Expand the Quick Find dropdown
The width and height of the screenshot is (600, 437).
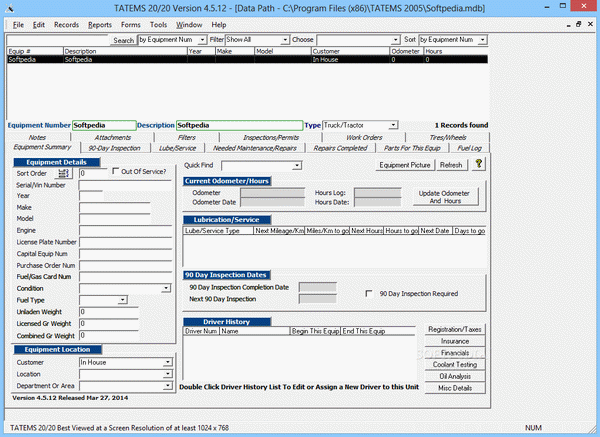[297, 165]
